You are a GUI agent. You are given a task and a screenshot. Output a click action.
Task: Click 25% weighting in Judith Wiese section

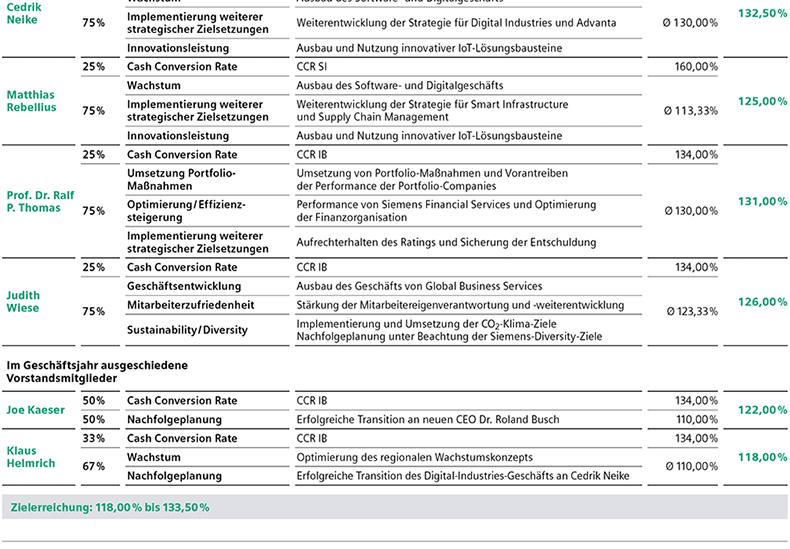[94, 267]
